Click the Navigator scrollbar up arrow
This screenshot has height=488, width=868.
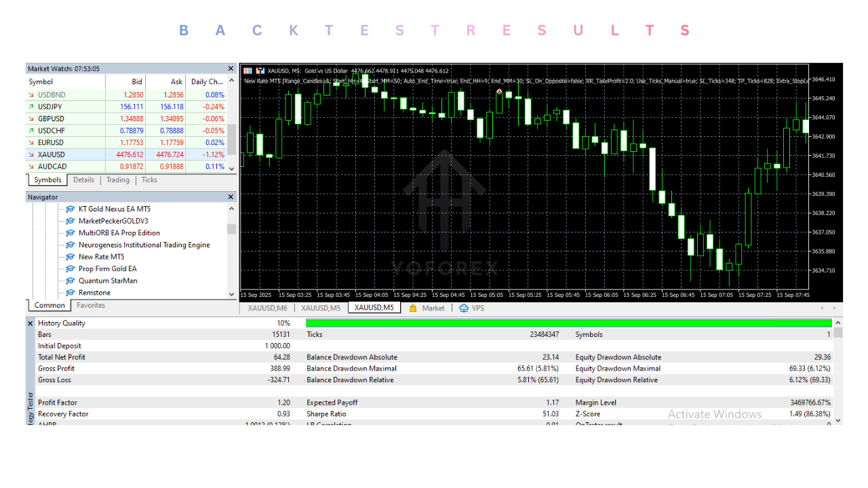[231, 208]
